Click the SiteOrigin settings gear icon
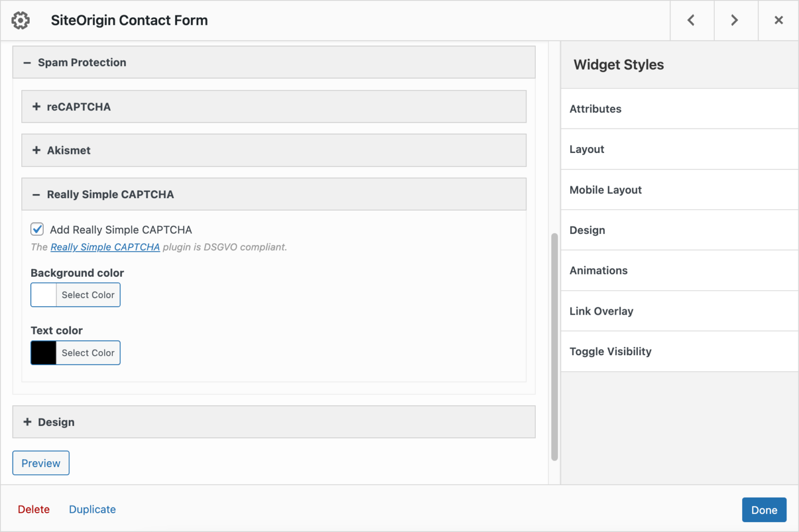This screenshot has width=799, height=532. [x=20, y=20]
